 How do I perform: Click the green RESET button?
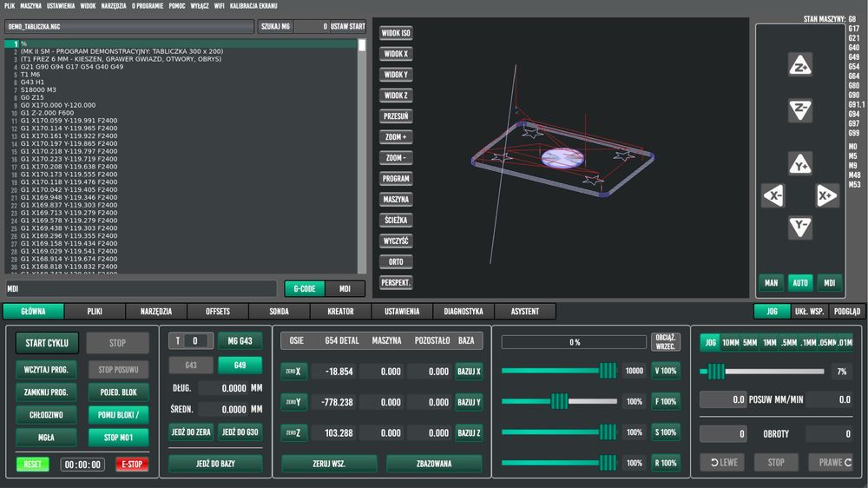33,465
